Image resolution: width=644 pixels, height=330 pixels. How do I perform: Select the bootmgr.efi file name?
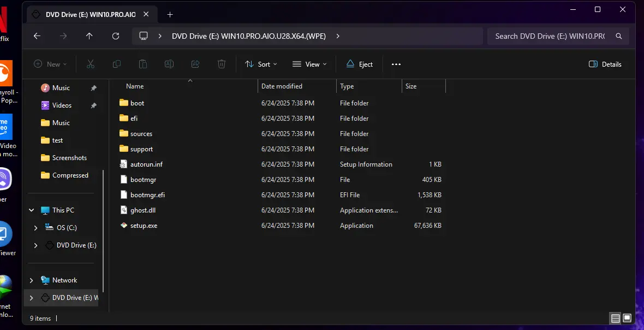147,195
